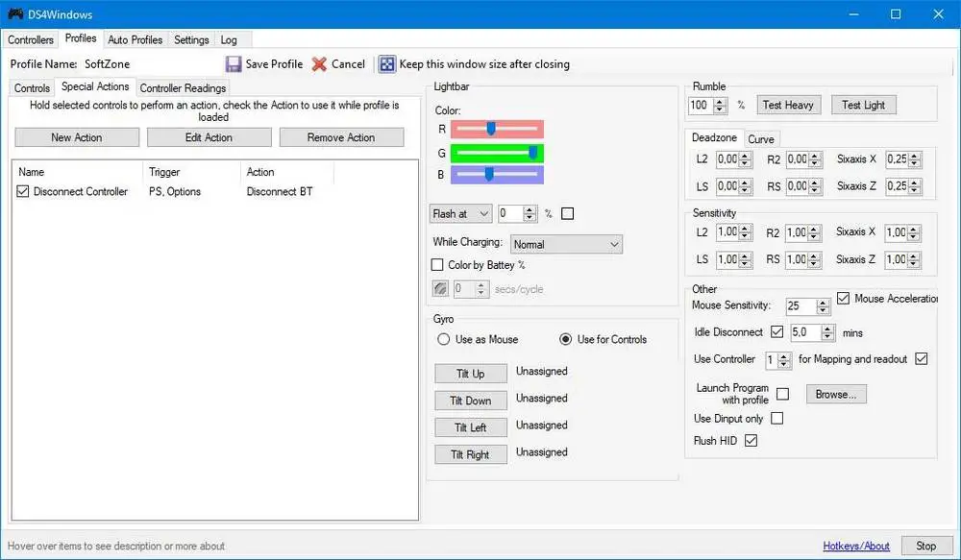
Task: Open the Flash at dropdown
Action: pyautogui.click(x=460, y=214)
